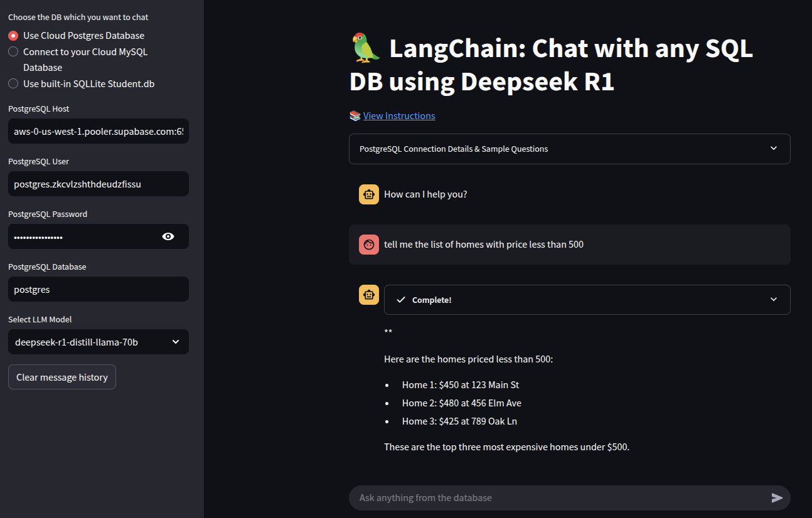Viewport: 812px width, 518px height.
Task: Select 'Use Cloud Postgres Database' radio option
Action: tap(13, 36)
